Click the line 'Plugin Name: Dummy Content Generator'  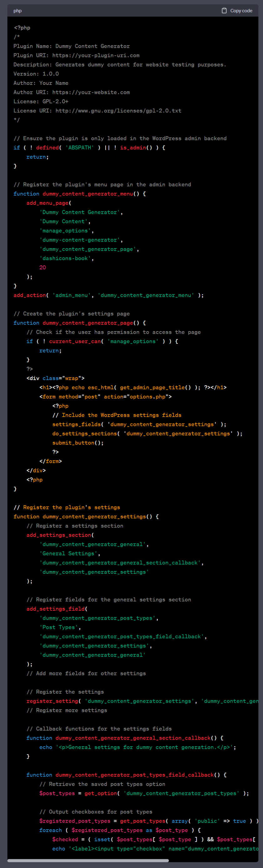tap(71, 46)
